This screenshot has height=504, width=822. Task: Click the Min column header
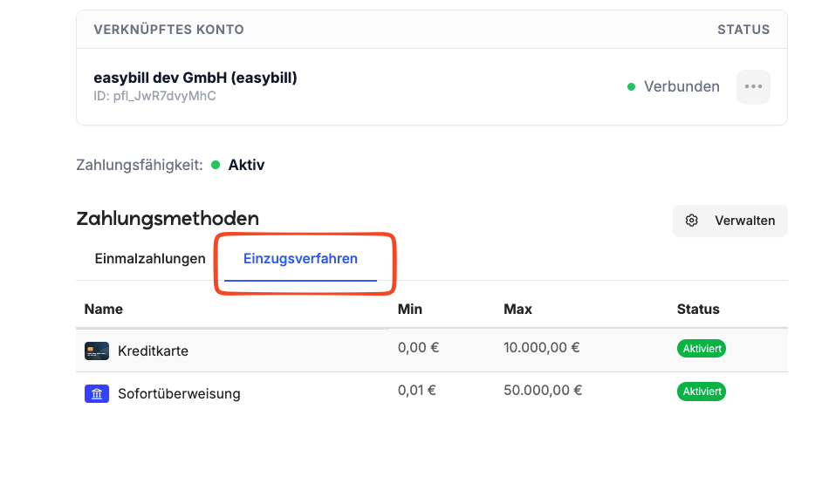click(x=410, y=309)
